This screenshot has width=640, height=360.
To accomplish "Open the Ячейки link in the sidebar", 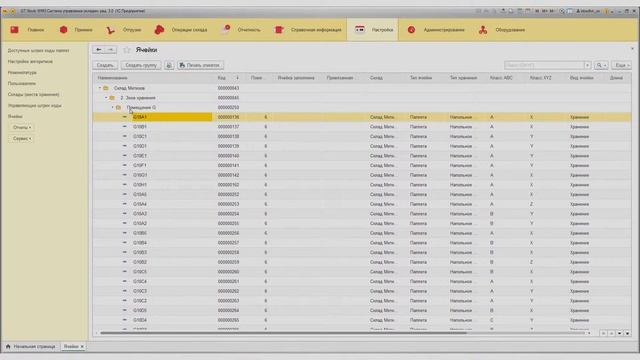I will 15,117.
